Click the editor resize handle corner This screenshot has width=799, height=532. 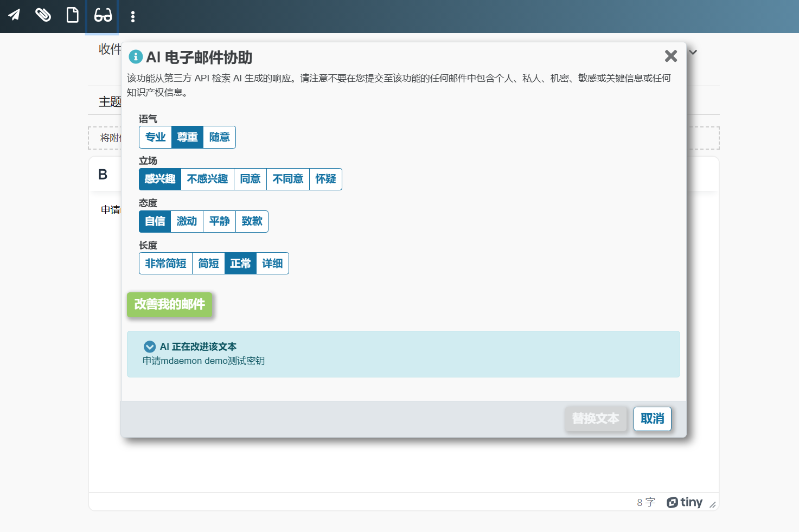pos(713,505)
